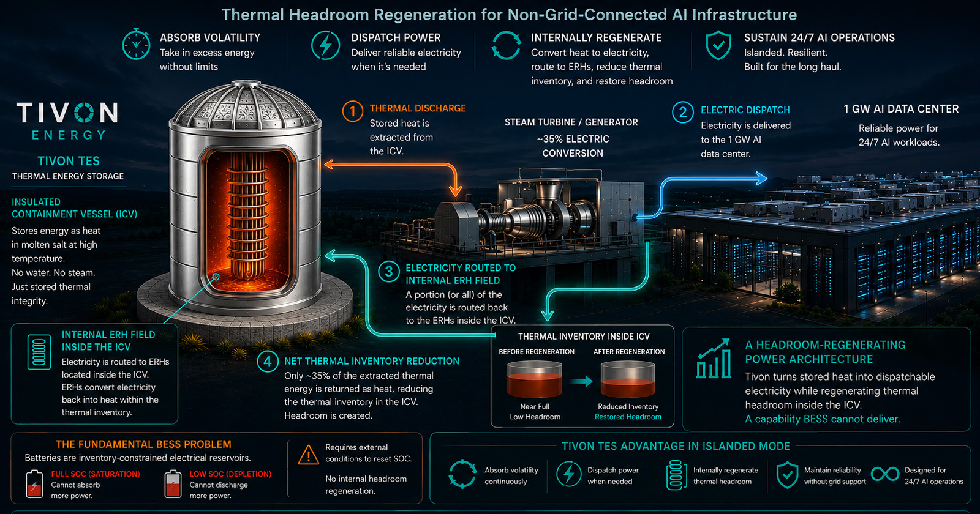Click the THERMAL INVENTORY INSIDE ICV title

point(584,337)
